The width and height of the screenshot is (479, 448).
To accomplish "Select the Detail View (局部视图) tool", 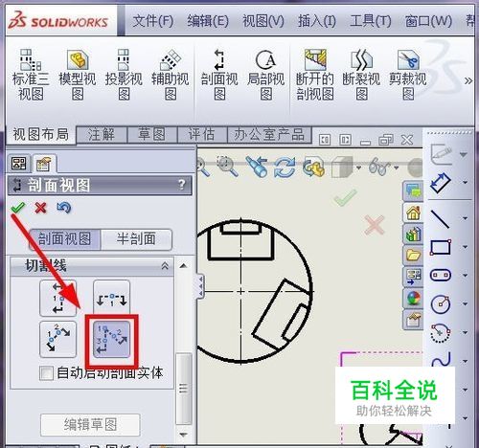I will tap(266, 75).
